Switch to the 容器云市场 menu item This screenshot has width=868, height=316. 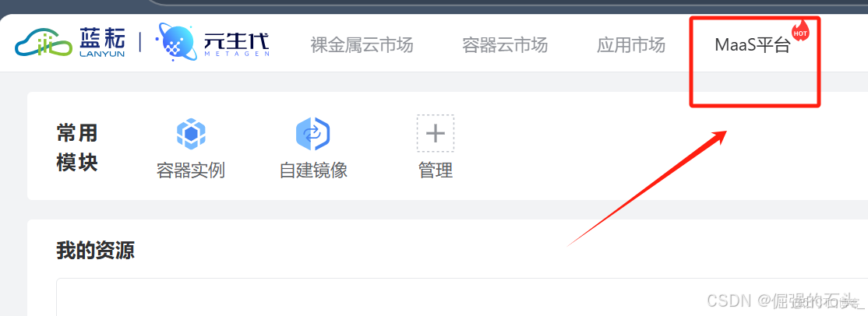505,45
